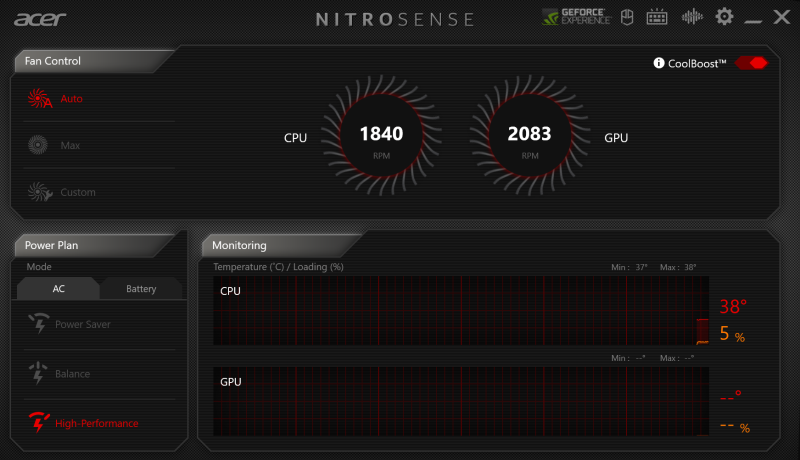The image size is (800, 460).
Task: Click the CPU Min: 37° value
Action: [x=629, y=267]
